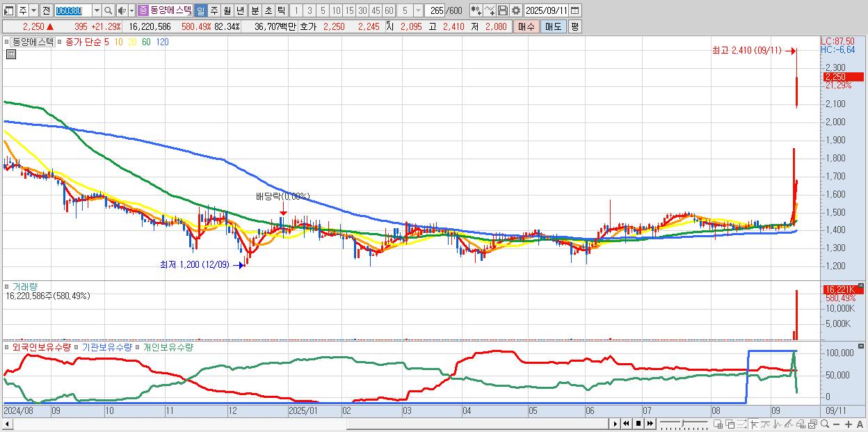Click the bottom zoom slider handle

[682, 423]
